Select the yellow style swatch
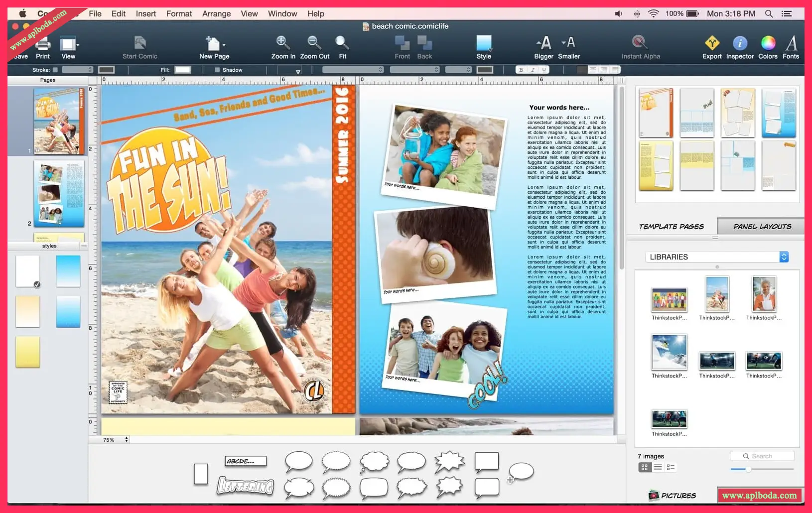The width and height of the screenshot is (812, 513). tap(28, 352)
